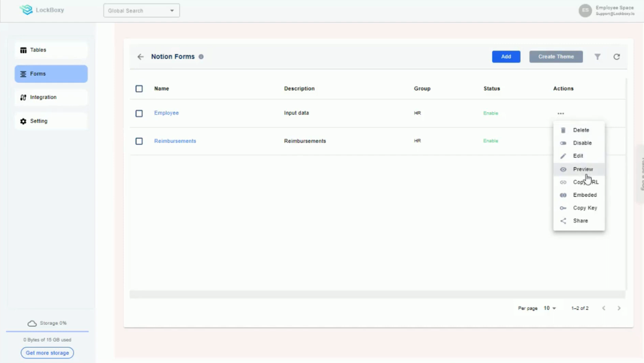644x363 pixels.
Task: Go to the next page arrow
Action: [619, 308]
